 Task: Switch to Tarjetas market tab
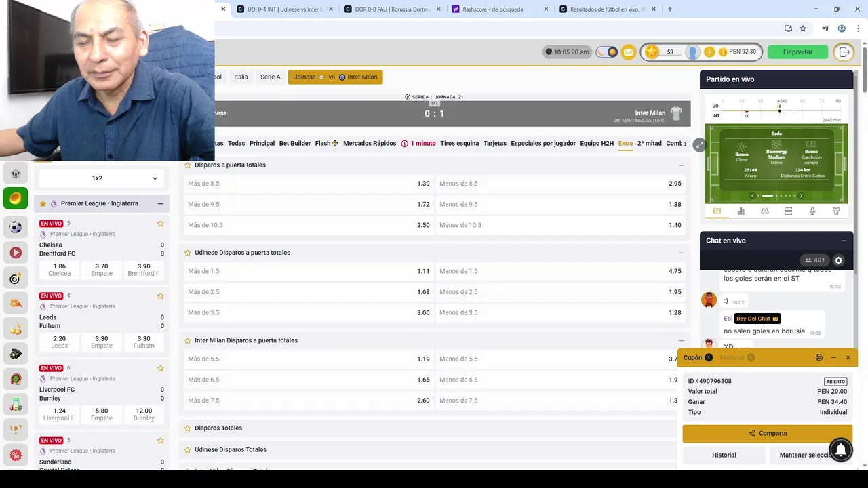494,144
